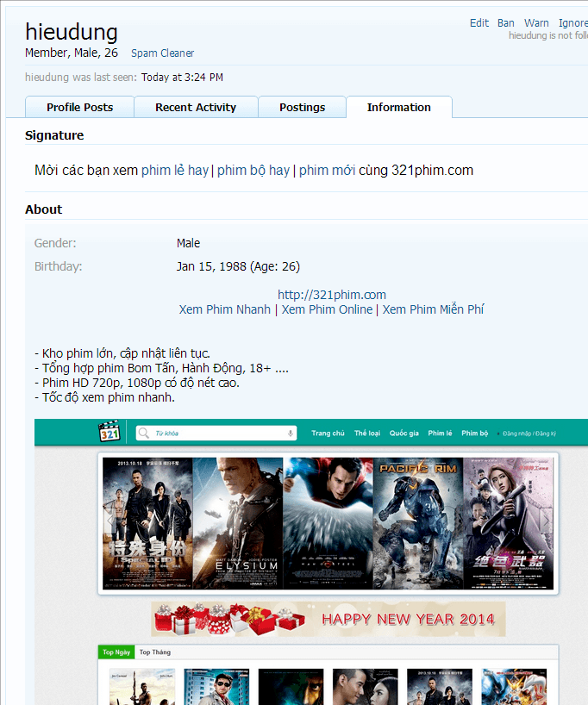Click the 'Tốc độ xem phim nhanh' line
This screenshot has height=705, width=588.
point(105,397)
